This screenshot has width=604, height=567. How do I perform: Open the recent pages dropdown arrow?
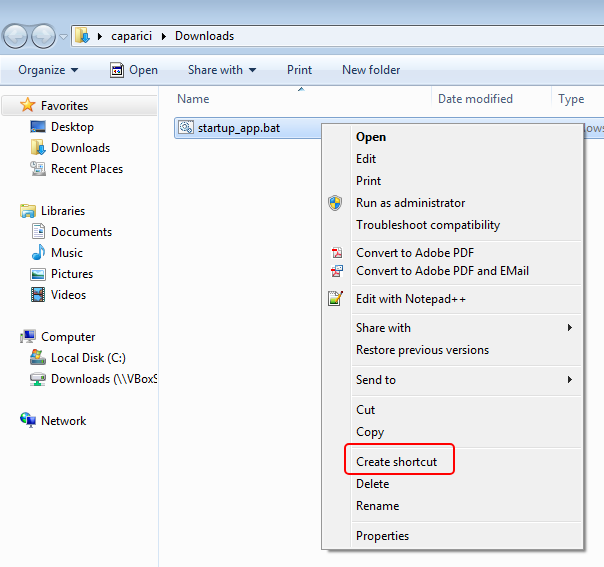click(x=63, y=37)
